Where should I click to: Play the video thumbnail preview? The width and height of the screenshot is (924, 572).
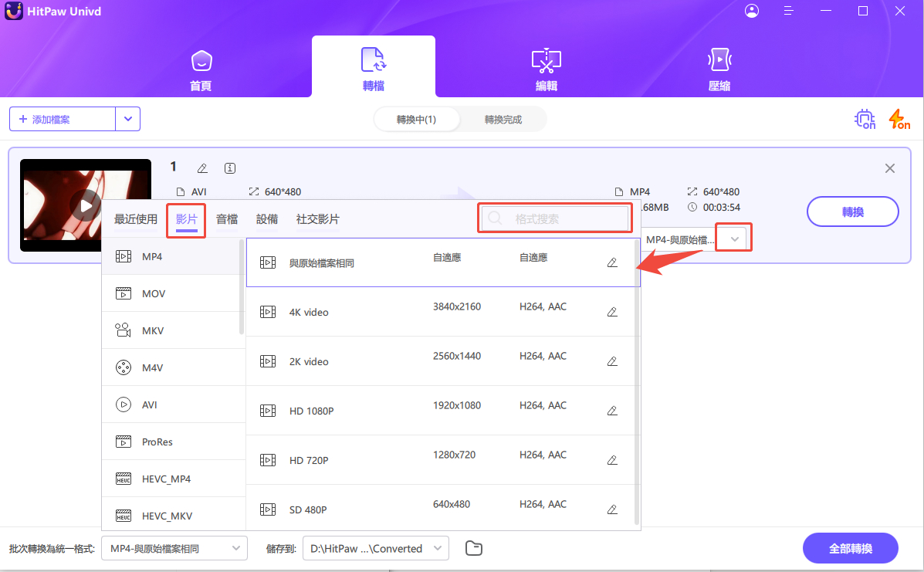click(x=86, y=205)
